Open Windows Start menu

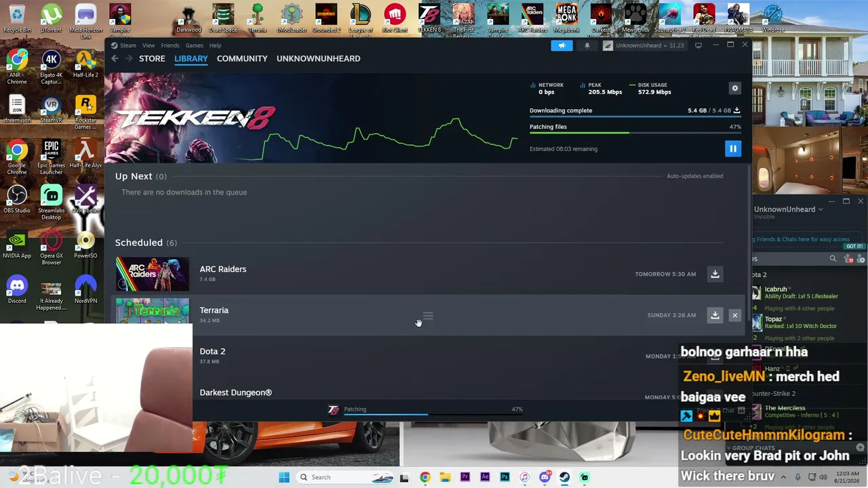point(284,477)
